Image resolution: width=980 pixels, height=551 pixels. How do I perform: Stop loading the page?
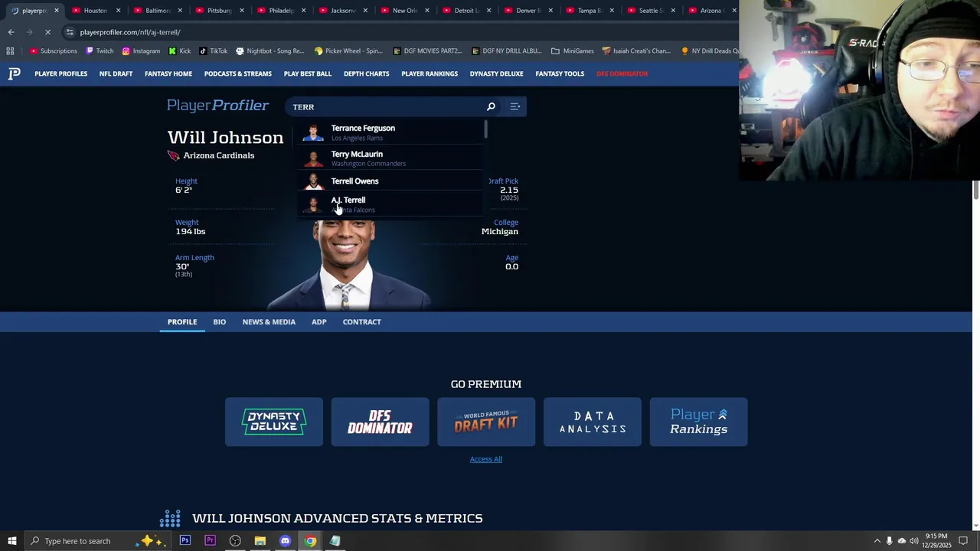[x=47, y=32]
